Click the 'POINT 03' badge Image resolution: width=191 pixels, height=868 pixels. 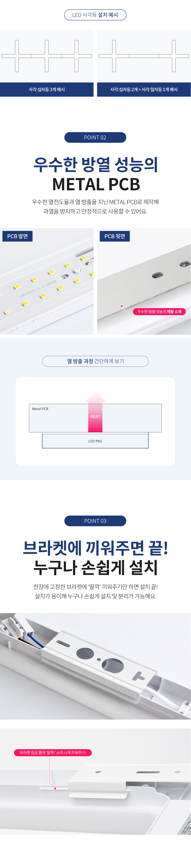(95, 521)
